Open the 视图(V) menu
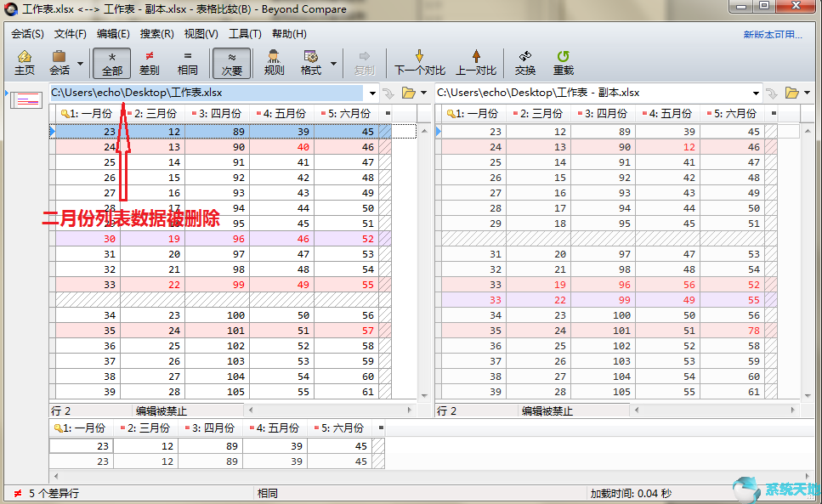Image resolution: width=822 pixels, height=504 pixels. pyautogui.click(x=201, y=34)
